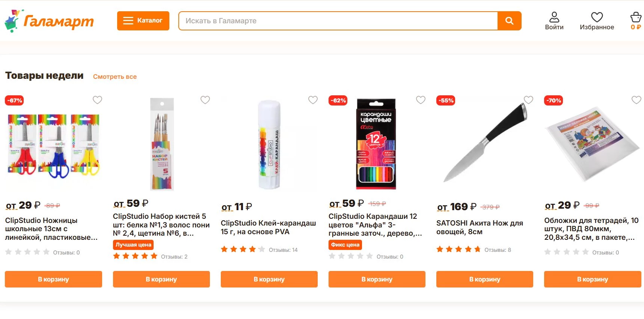Add the notebook covers to cart
This screenshot has height=319, width=644.
coord(592,279)
